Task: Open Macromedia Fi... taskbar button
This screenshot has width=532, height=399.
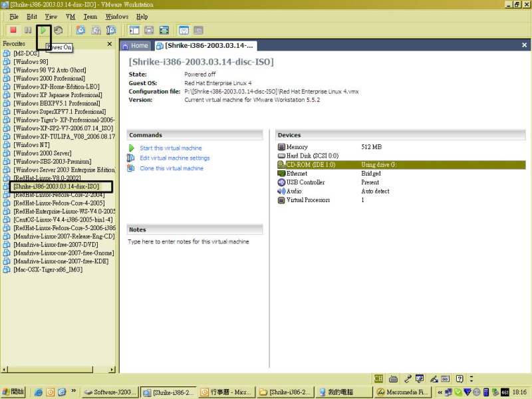Action: pos(402,392)
